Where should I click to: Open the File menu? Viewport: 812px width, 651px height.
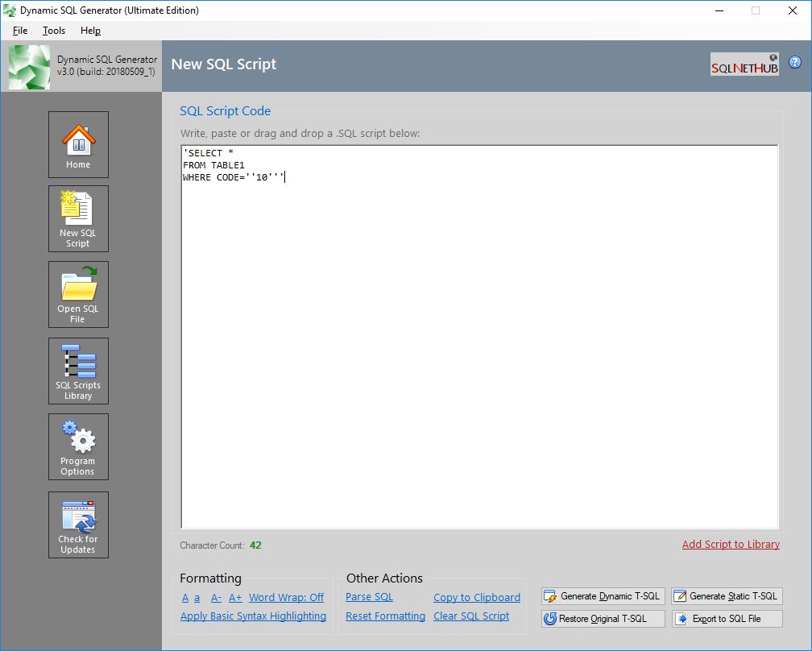[20, 31]
